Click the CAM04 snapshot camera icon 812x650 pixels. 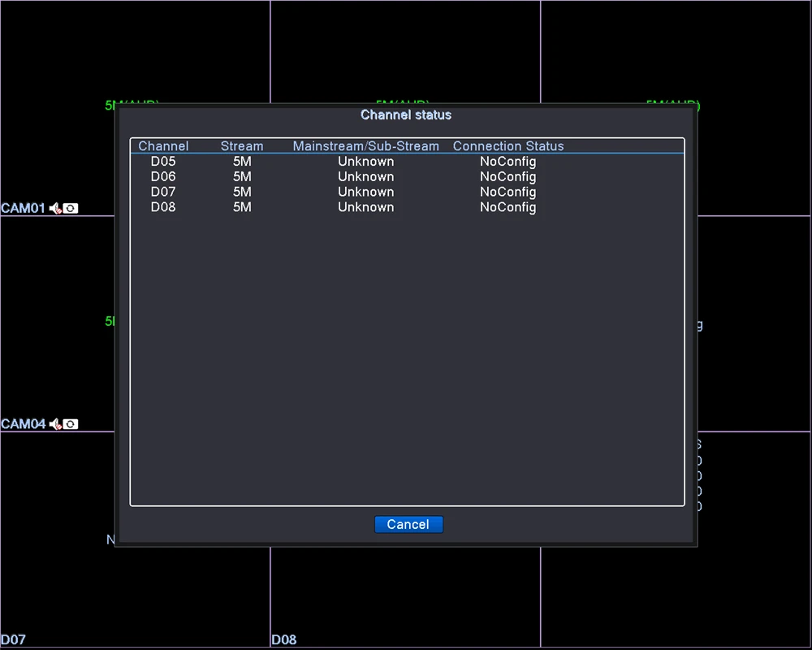click(71, 424)
